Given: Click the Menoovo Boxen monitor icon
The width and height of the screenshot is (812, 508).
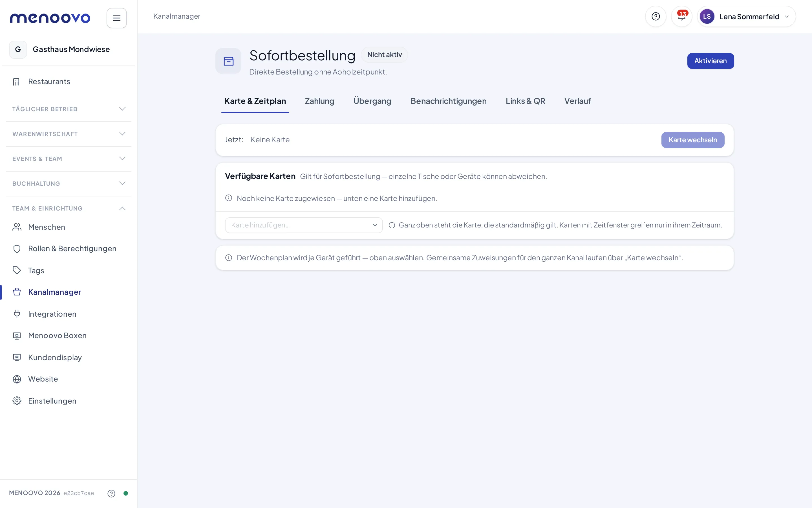Looking at the screenshot, I should [x=17, y=336].
